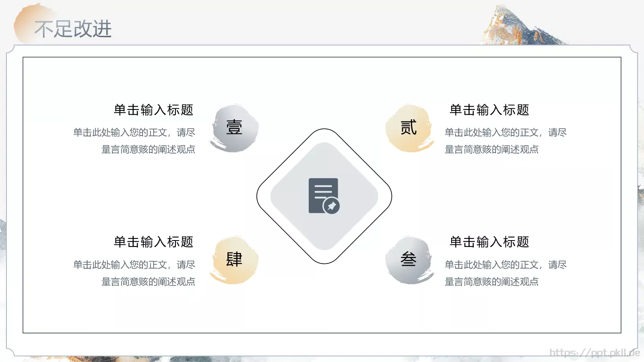Click heading 单击输入标题 beside 贰
Image resolution: width=644 pixels, height=362 pixels.
489,110
